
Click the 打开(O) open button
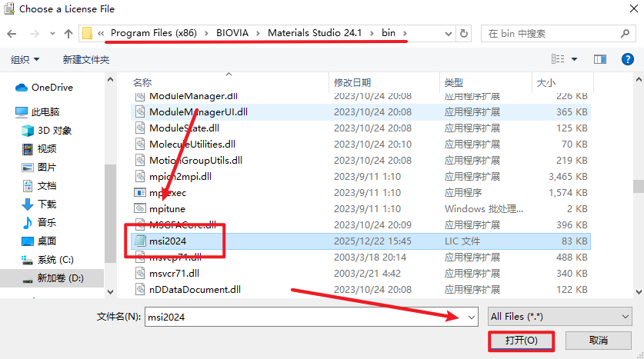(x=520, y=340)
